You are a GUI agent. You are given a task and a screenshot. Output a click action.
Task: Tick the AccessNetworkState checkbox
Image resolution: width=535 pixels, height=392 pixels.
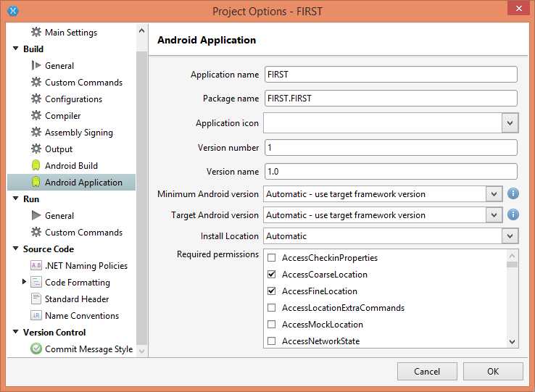click(272, 341)
